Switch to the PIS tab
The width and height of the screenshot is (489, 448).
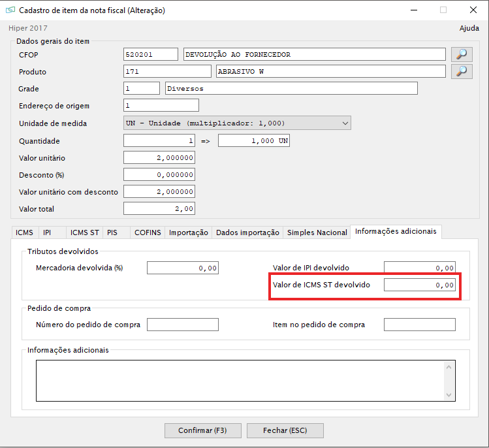[x=112, y=232]
